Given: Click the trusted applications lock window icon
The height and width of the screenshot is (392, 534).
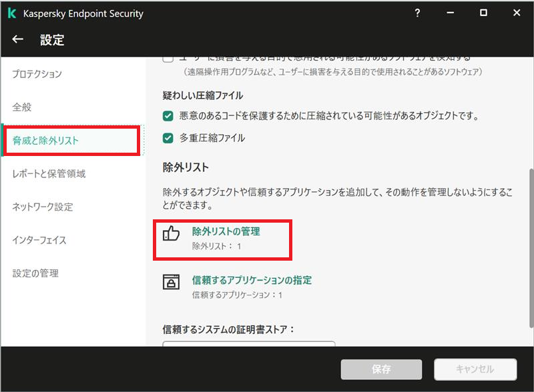Looking at the screenshot, I should click(171, 282).
